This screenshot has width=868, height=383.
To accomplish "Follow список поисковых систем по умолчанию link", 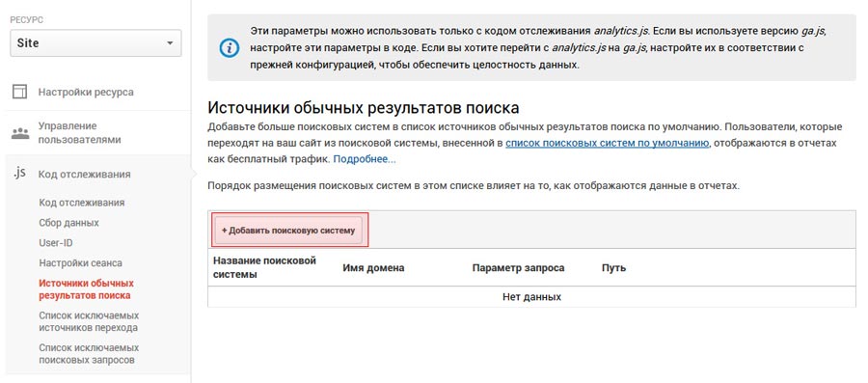I will point(608,143).
